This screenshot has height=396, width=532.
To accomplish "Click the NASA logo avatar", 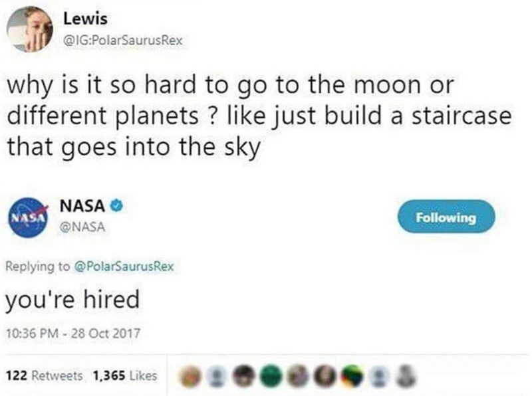I will point(28,218).
